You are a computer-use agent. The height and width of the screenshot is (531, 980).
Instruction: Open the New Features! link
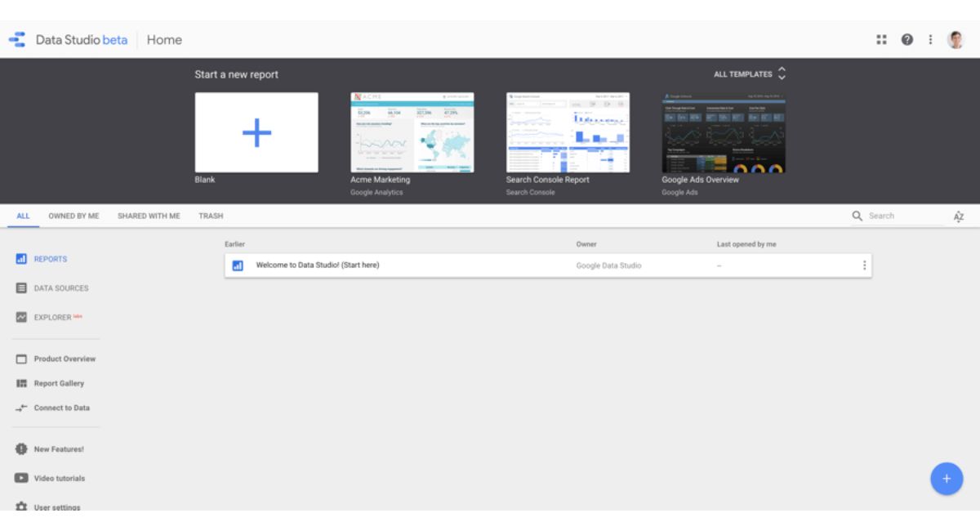click(x=59, y=449)
